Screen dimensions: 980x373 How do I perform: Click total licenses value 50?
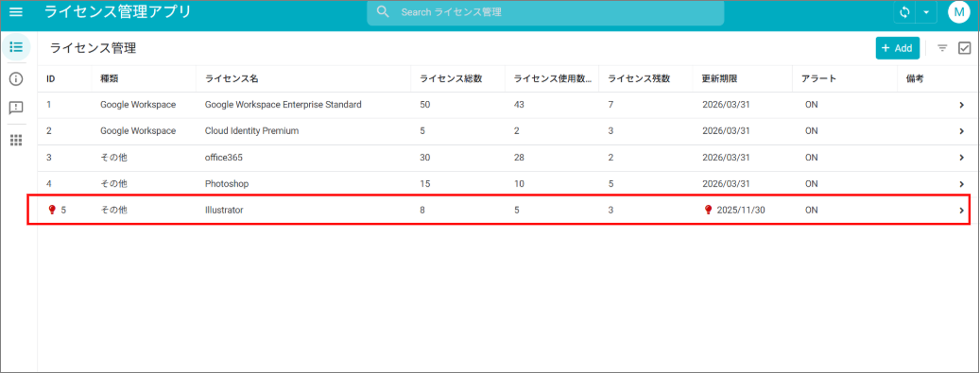[x=425, y=105]
